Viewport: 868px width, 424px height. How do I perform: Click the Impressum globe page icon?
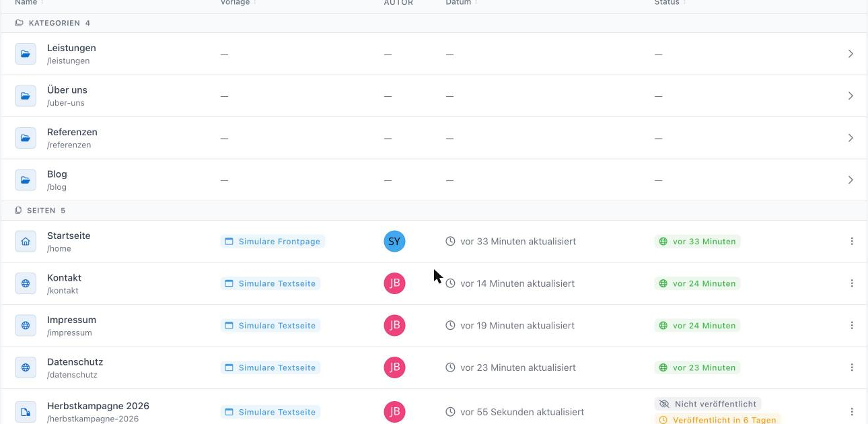click(26, 326)
